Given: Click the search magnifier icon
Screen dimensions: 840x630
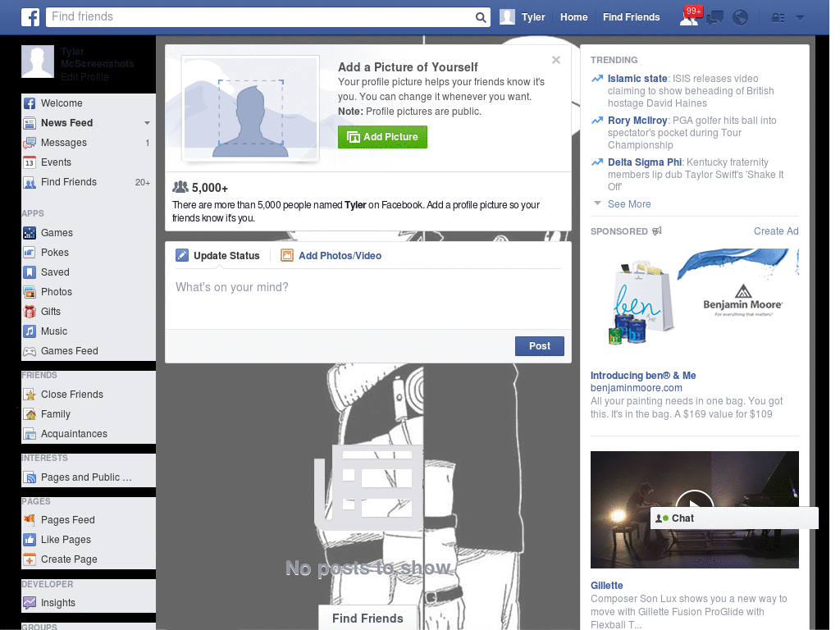Looking at the screenshot, I should [x=481, y=17].
